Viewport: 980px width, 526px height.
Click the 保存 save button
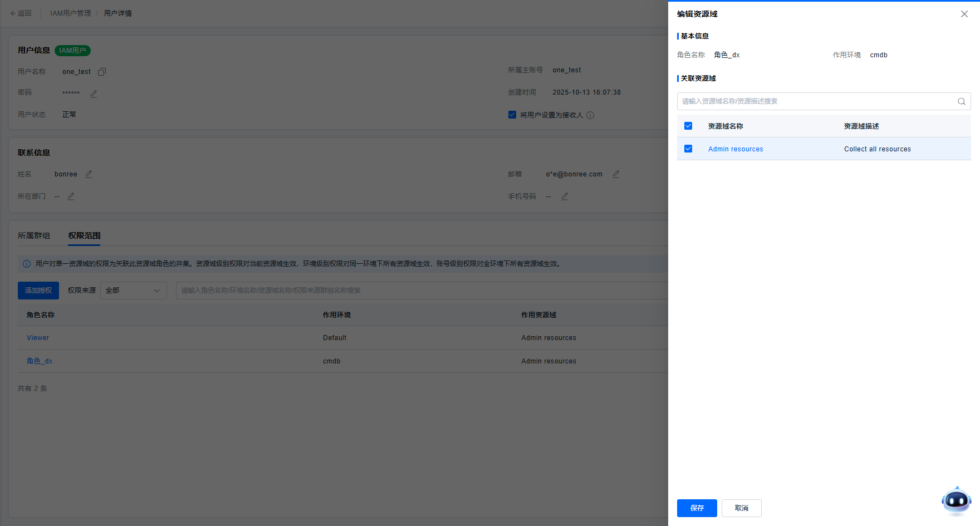(697, 508)
